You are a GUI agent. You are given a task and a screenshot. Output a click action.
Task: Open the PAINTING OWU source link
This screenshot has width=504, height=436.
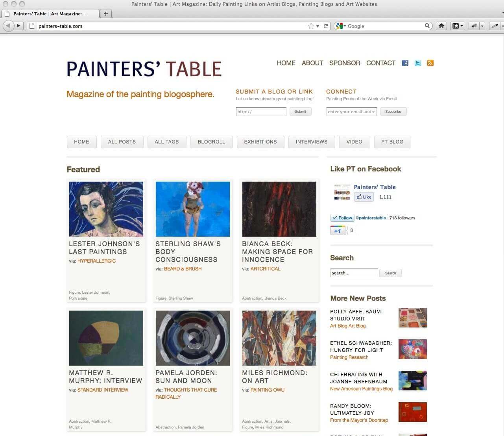[x=268, y=390]
